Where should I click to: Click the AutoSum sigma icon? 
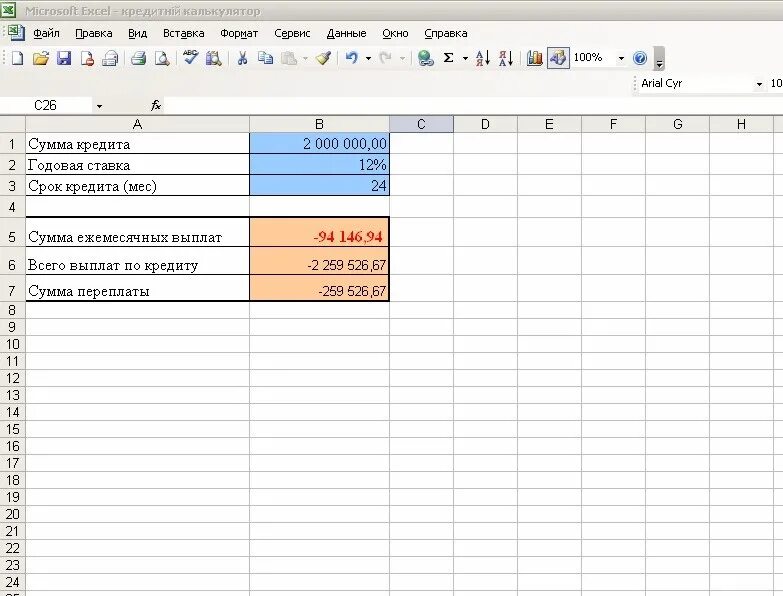[448, 58]
